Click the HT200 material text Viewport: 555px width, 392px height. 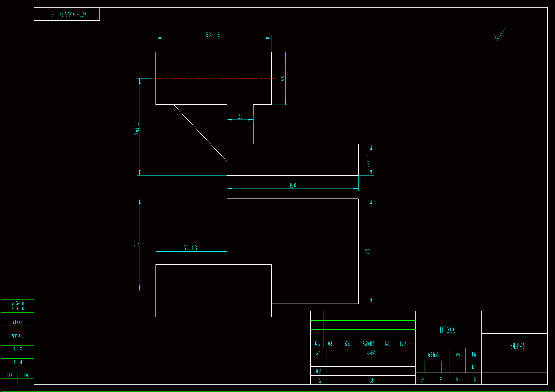click(448, 330)
